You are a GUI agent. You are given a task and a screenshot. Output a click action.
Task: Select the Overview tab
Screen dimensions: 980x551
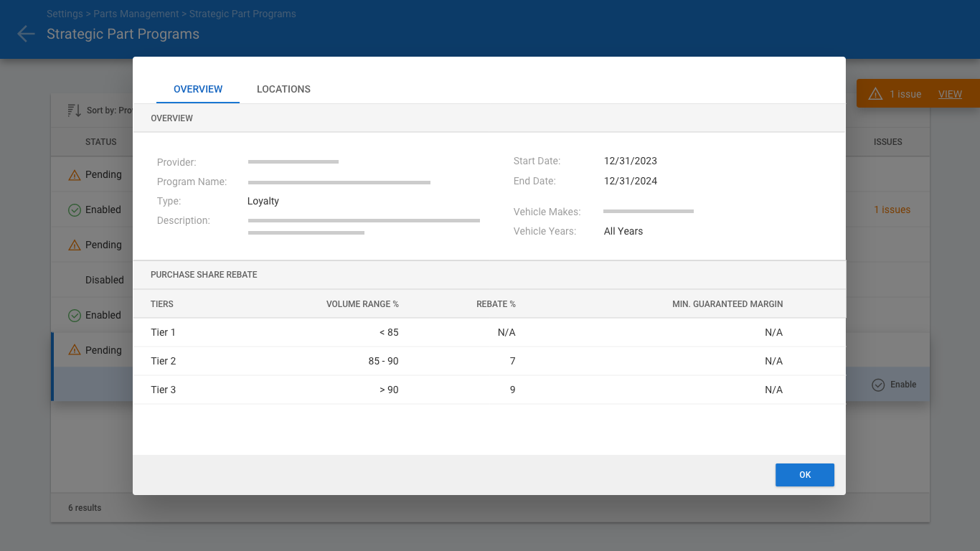(198, 89)
